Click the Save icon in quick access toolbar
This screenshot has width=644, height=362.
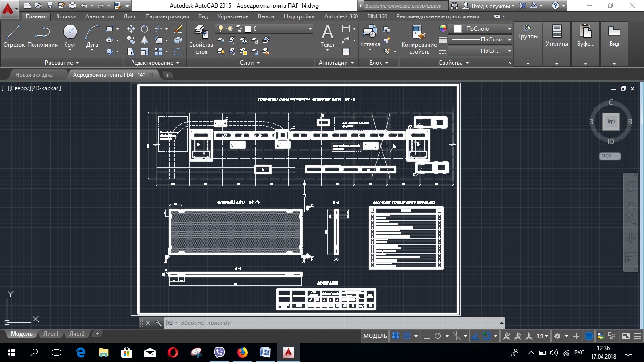(50, 6)
